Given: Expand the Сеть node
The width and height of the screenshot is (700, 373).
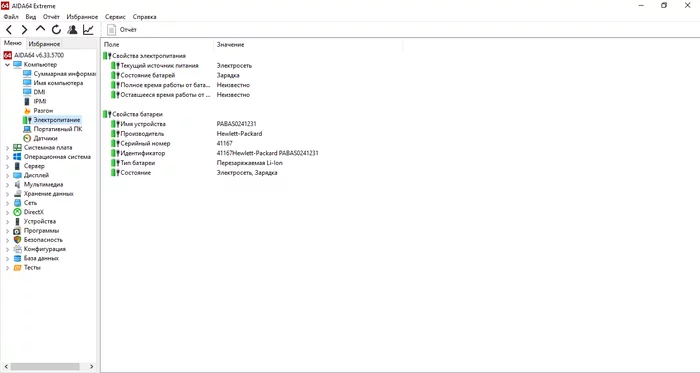Looking at the screenshot, I should pos(7,203).
